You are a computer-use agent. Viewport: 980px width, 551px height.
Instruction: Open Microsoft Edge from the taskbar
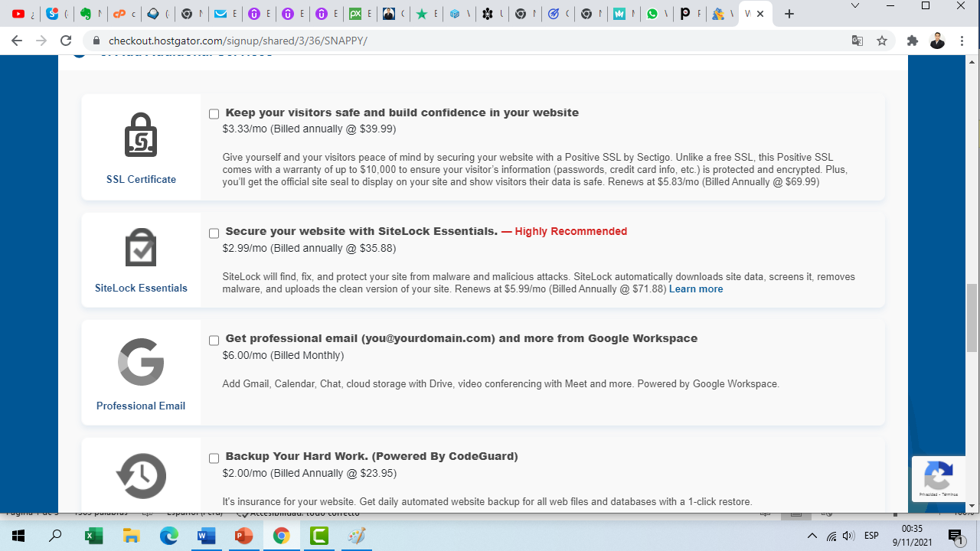pos(168,536)
